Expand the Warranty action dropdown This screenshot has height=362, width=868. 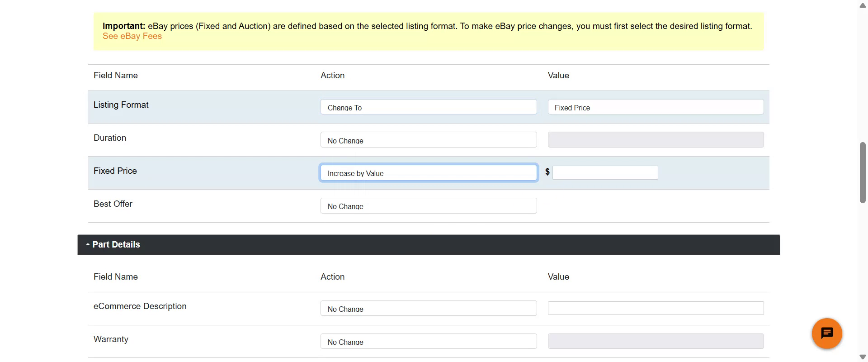click(x=428, y=342)
